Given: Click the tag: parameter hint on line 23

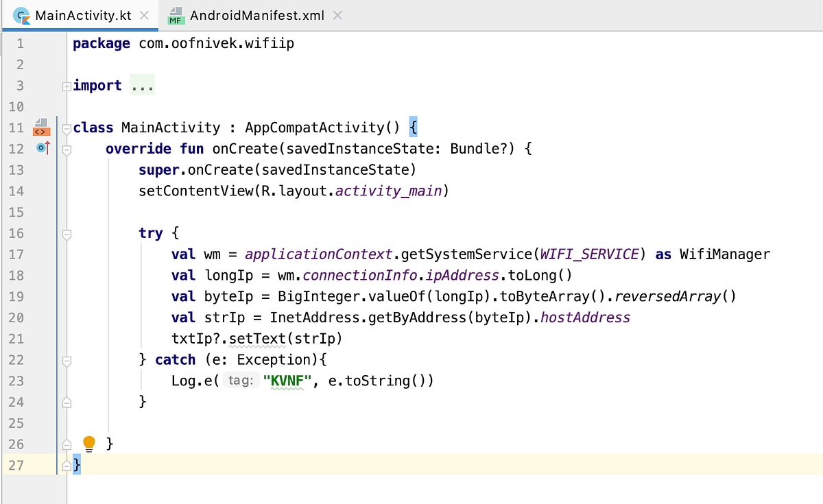Looking at the screenshot, I should pyautogui.click(x=241, y=380).
